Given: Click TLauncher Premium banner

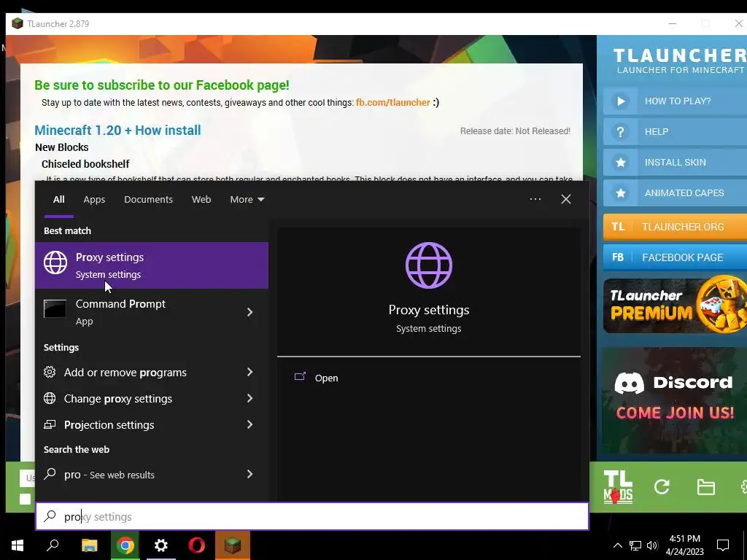Looking at the screenshot, I should [675, 306].
